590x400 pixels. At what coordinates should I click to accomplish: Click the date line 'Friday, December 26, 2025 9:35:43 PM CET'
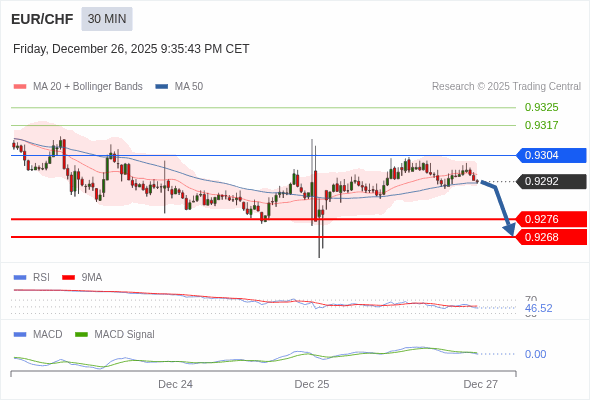tap(131, 49)
